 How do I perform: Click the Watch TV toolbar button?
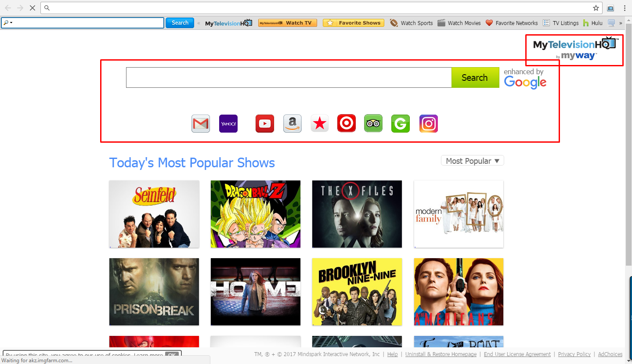tap(287, 23)
